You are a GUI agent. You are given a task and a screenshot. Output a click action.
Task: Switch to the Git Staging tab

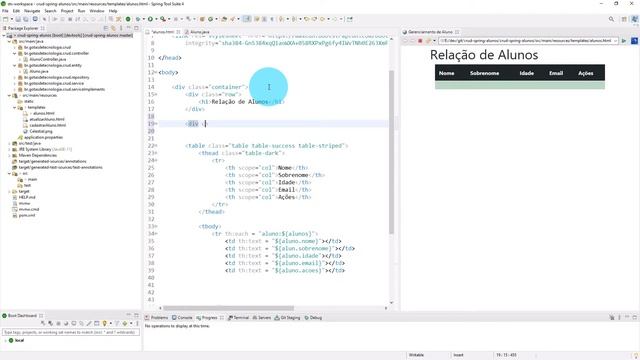(287, 317)
